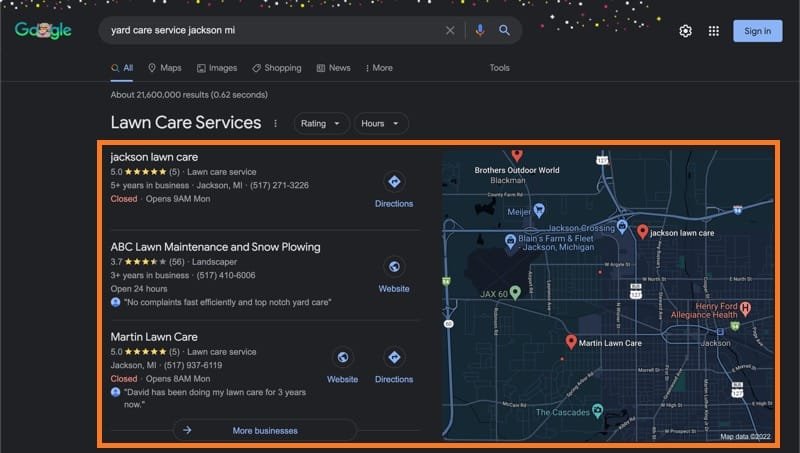This screenshot has width=800, height=453.
Task: Open options menu beside Lawn Care Services
Action: point(276,123)
